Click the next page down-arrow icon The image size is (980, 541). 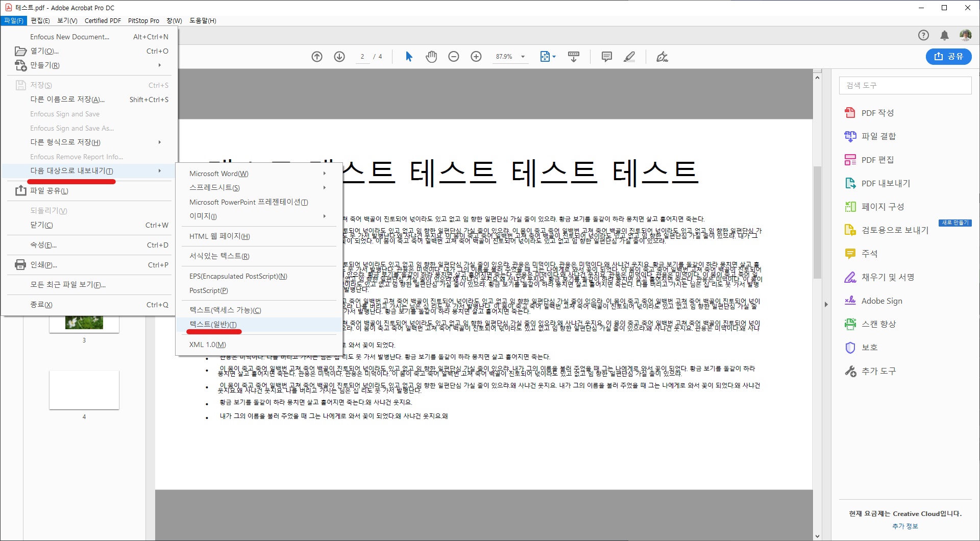click(339, 57)
